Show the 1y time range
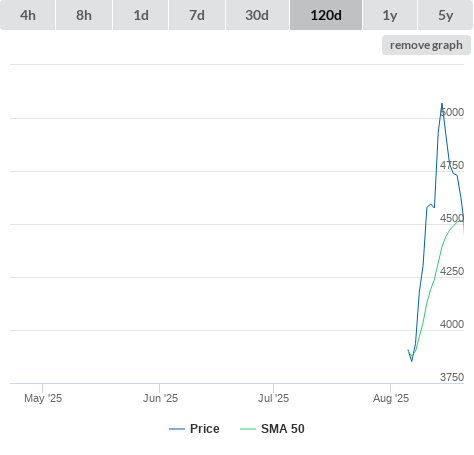This screenshot has height=455, width=474. [390, 15]
